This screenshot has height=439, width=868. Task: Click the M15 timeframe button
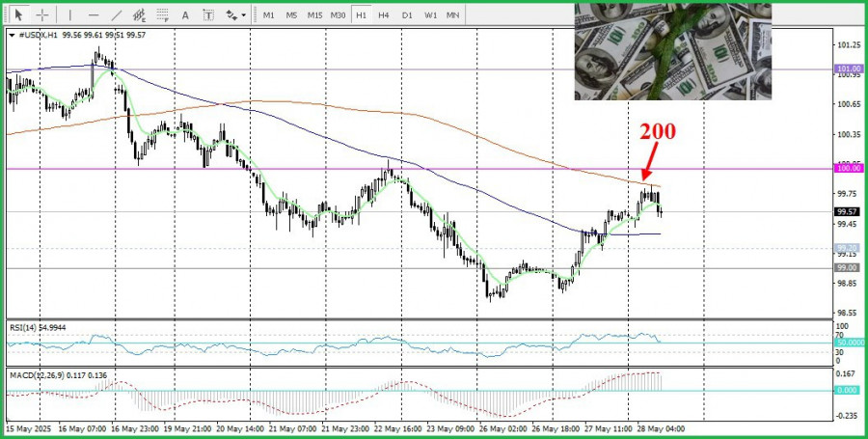pyautogui.click(x=314, y=15)
